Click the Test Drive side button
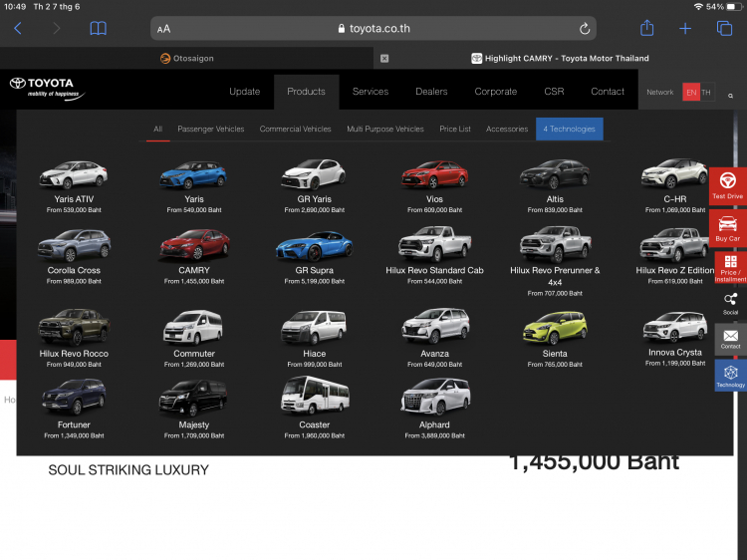 coord(727,186)
